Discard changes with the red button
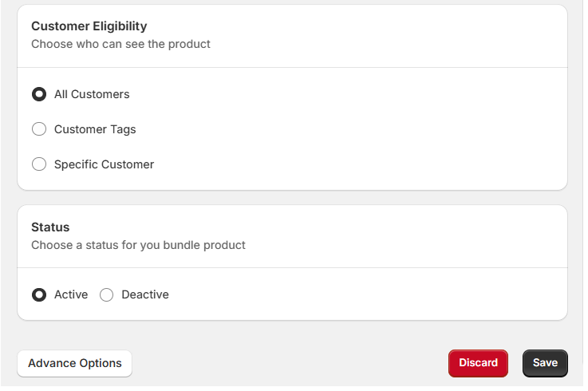Viewport: 588px width, 391px height. tap(478, 363)
